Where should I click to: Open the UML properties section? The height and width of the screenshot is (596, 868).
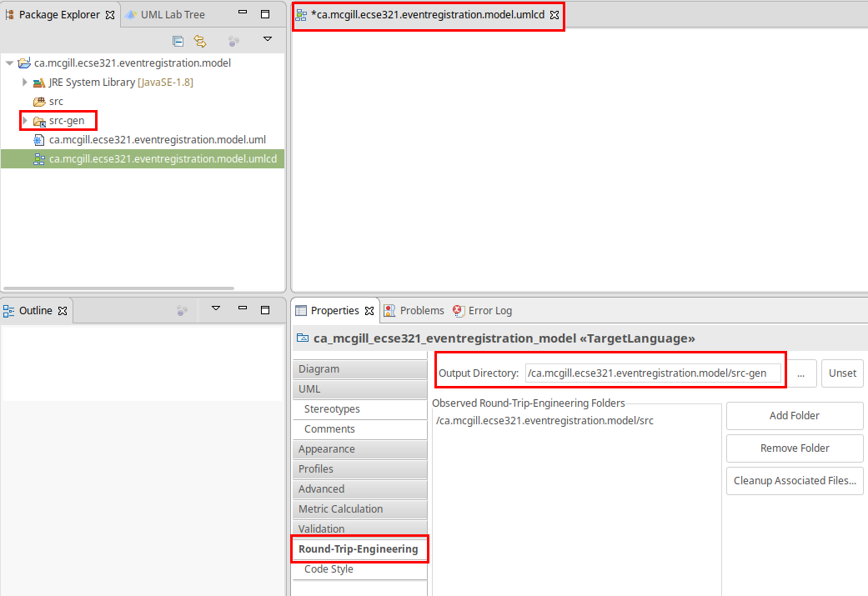click(360, 389)
